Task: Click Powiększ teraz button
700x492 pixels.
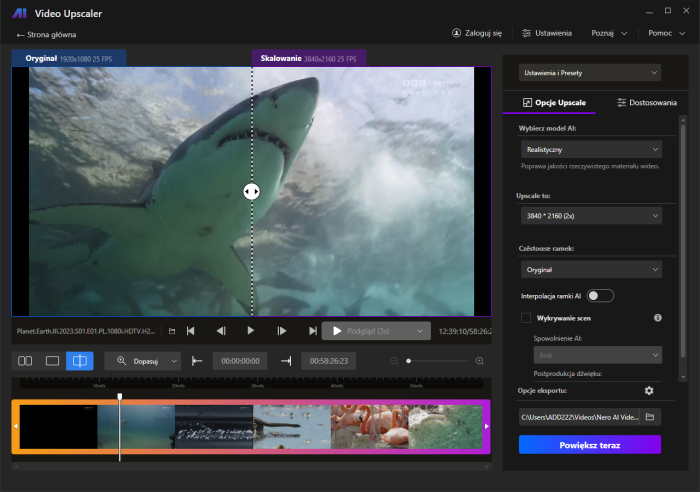Action: pos(590,445)
